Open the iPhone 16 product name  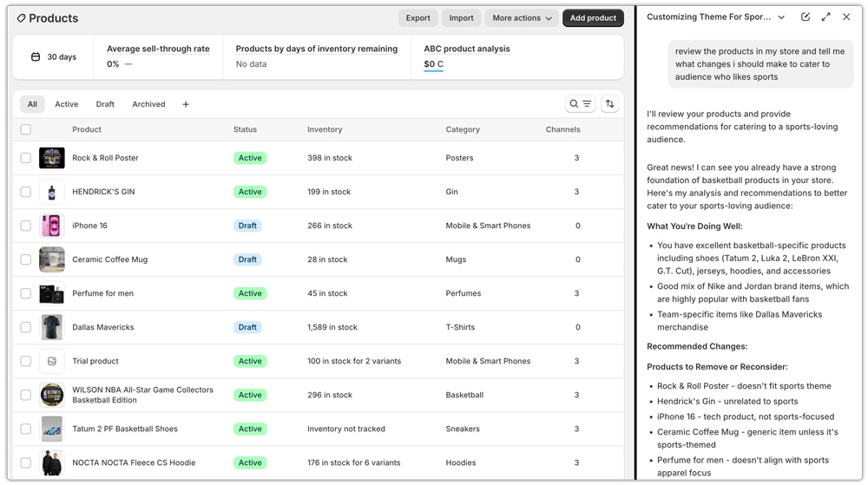click(x=89, y=226)
